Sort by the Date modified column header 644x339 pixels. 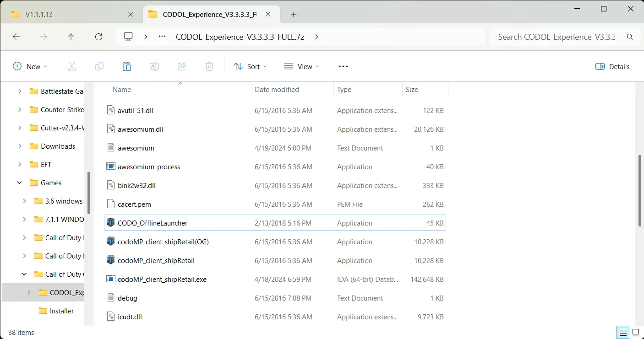coord(277,90)
